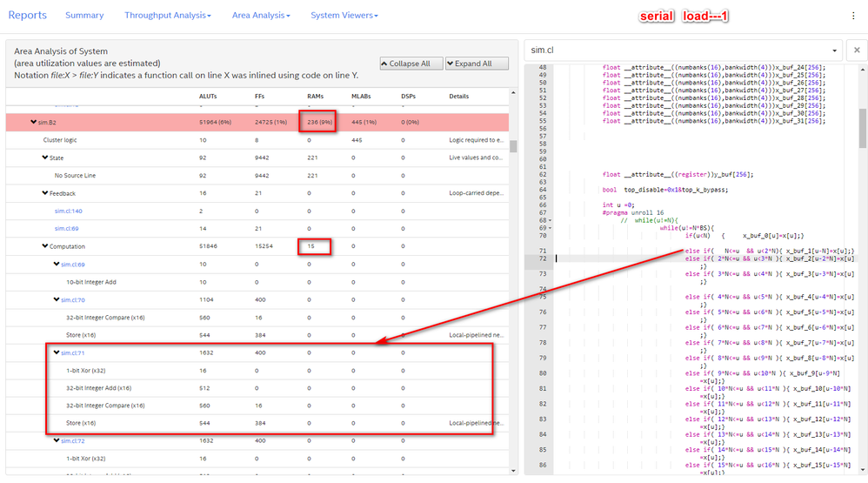
Task: Collapse the sim.cl:70 row arrow
Action: pos(57,299)
